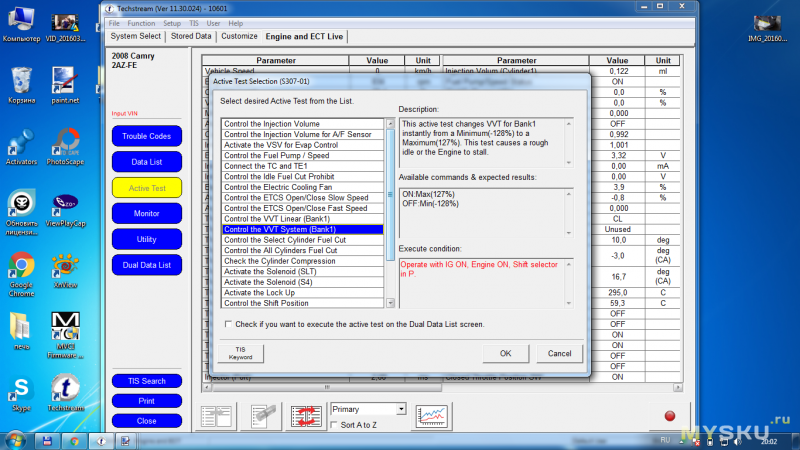Viewport: 800px width, 450px height.
Task: Switch to the Customize tab
Action: click(x=239, y=36)
